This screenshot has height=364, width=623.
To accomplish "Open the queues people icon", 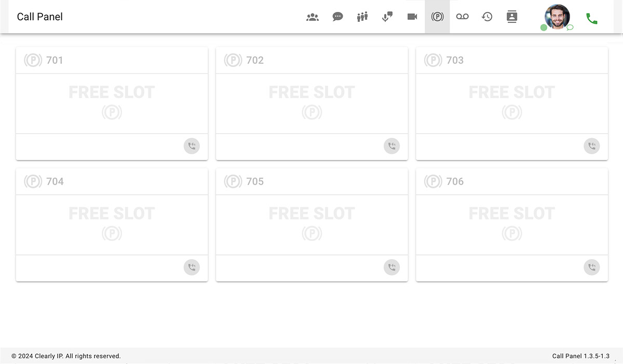I will pyautogui.click(x=362, y=17).
